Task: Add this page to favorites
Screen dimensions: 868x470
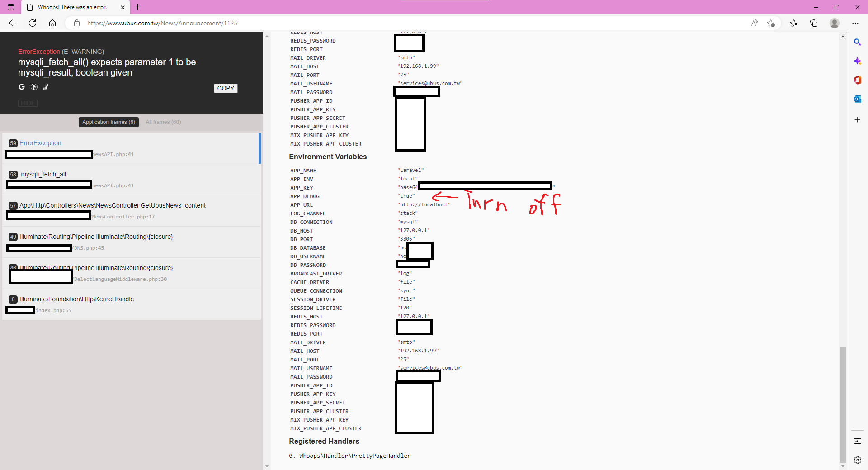Action: pos(771,23)
